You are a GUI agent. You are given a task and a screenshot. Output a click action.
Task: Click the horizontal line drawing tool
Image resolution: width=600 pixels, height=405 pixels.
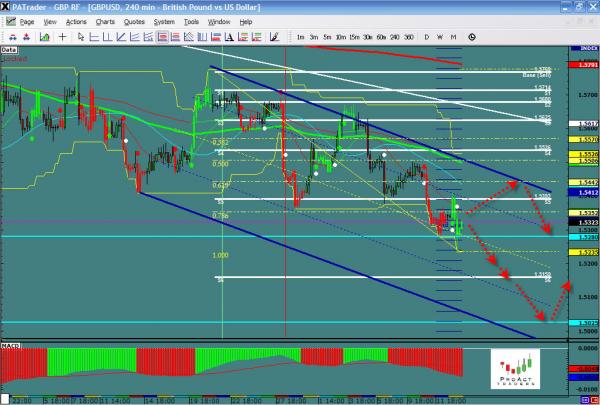click(92, 36)
